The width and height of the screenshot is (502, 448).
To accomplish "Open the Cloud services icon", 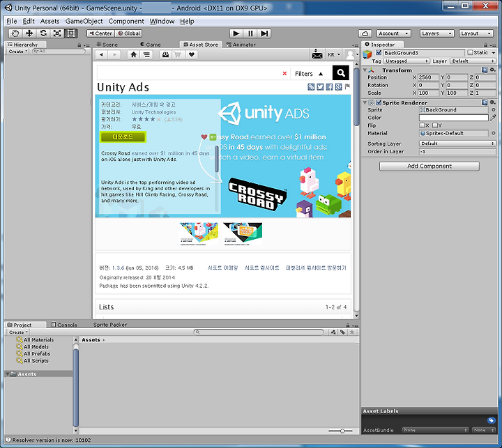I will point(365,33).
